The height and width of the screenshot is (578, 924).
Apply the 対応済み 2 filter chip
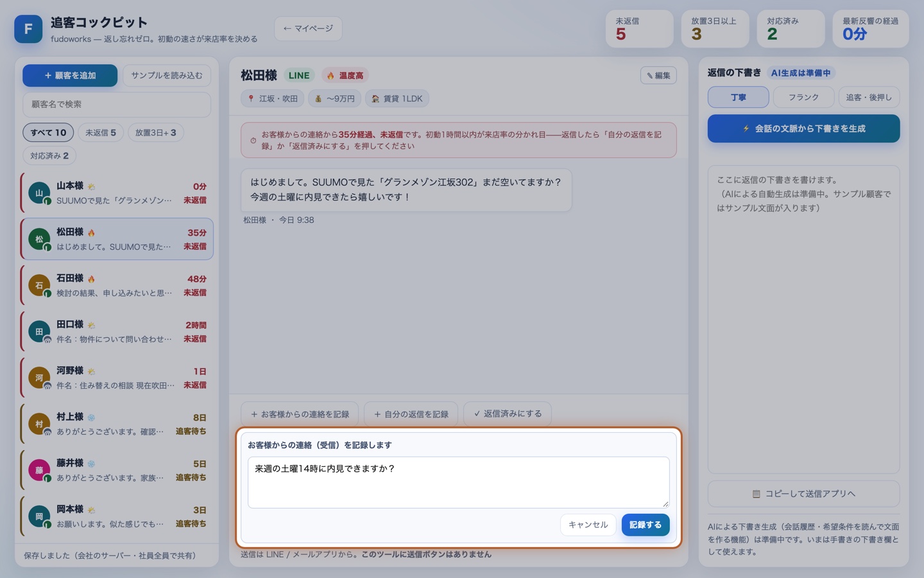point(49,155)
